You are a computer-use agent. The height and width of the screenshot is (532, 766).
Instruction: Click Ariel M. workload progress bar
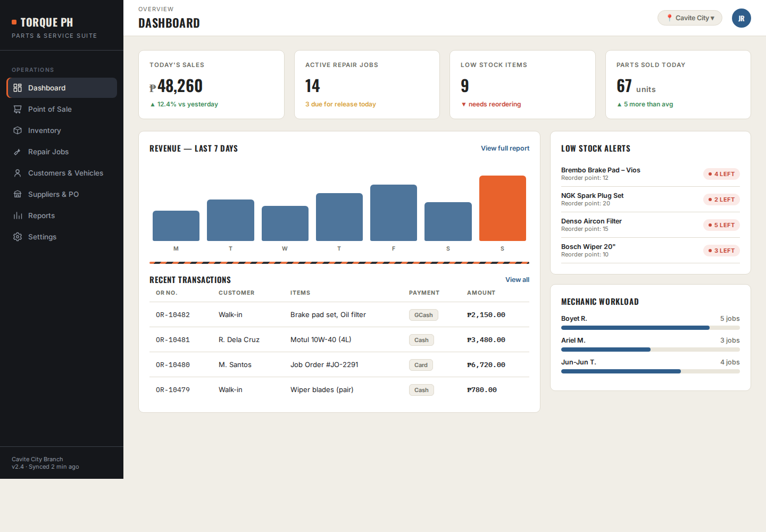click(651, 350)
